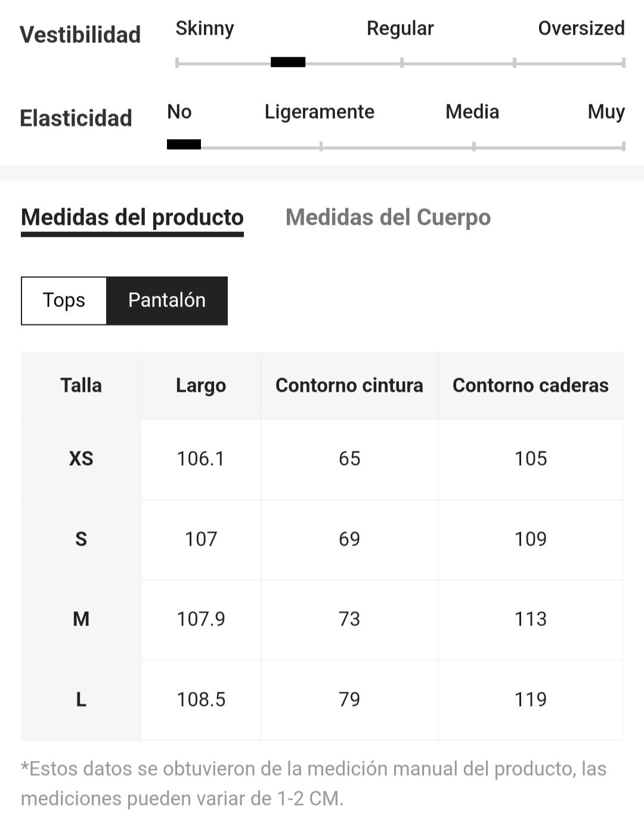Click the Vestibilidad fit slider indicator
The image size is (644, 824).
click(x=288, y=62)
